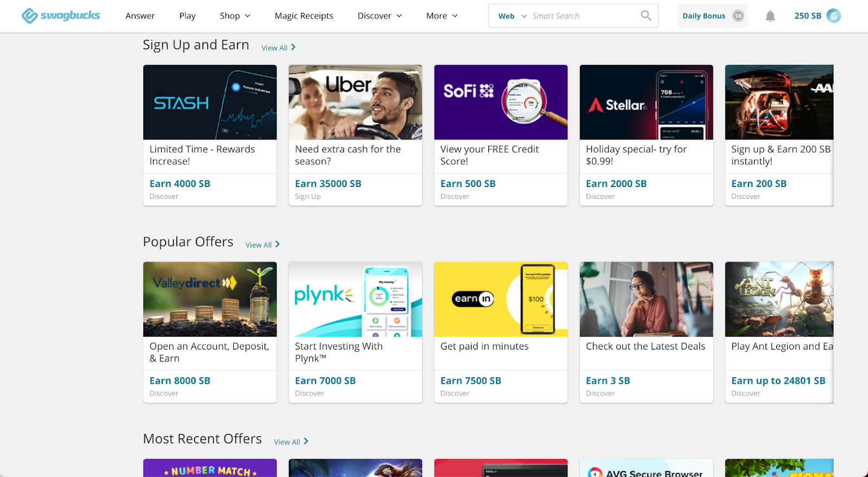
Task: Click Earn 8000 SB text
Action: 180,381
